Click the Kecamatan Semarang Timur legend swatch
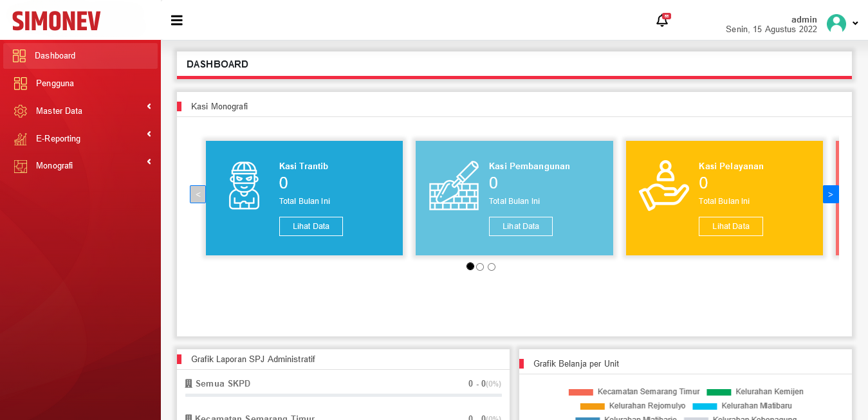Screen dimensions: 868x420 tap(580, 392)
